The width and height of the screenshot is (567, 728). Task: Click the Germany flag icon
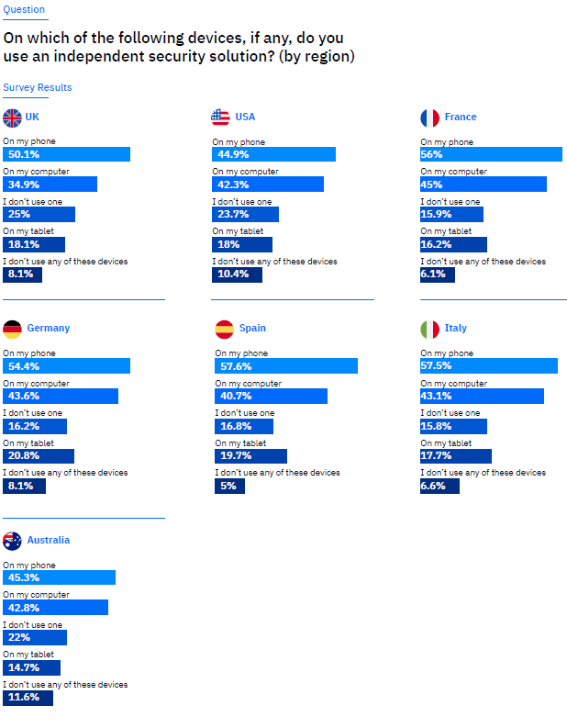pos(13,329)
